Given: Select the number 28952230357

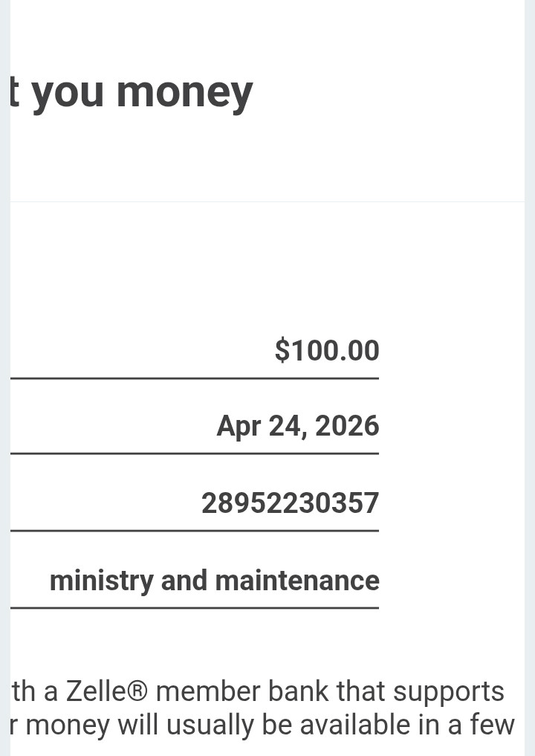Looking at the screenshot, I should [x=290, y=503].
